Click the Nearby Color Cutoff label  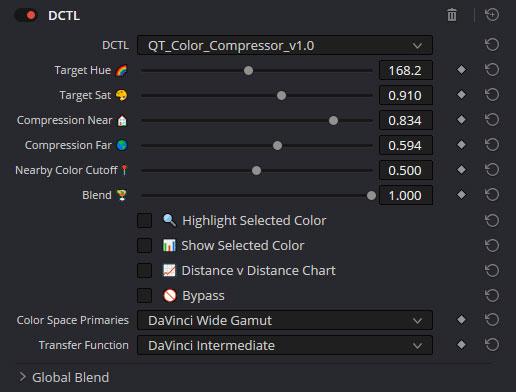(66, 170)
